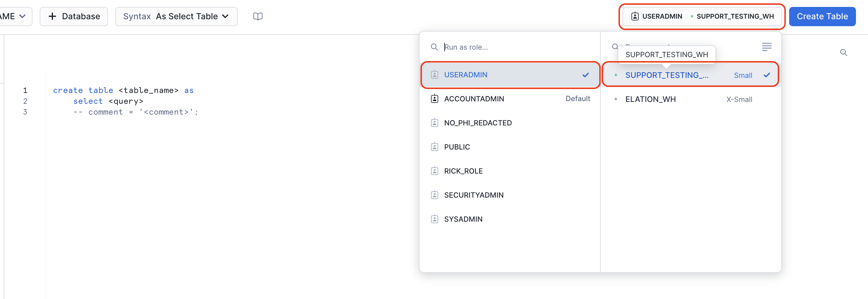
Task: Select the ELATION_WH warehouse option
Action: pos(650,99)
